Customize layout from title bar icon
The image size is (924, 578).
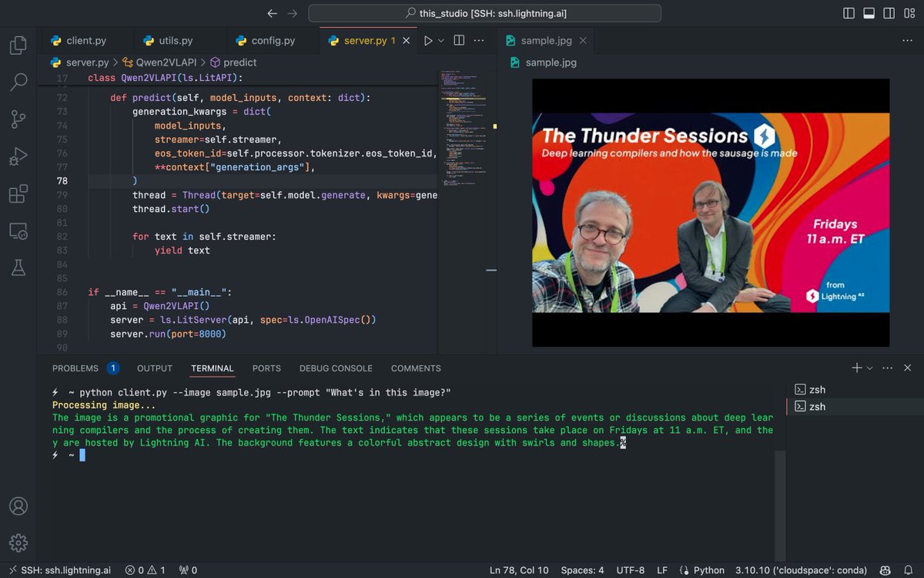tap(909, 13)
